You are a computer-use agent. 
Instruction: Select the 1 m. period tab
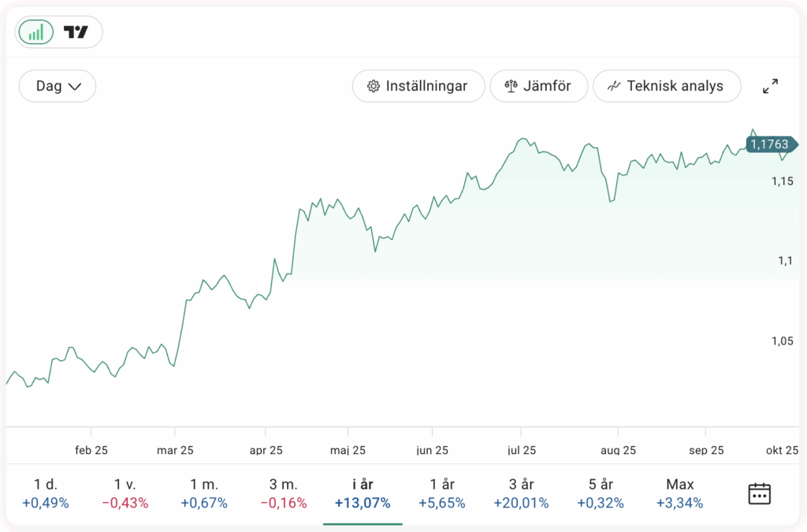coord(204,493)
